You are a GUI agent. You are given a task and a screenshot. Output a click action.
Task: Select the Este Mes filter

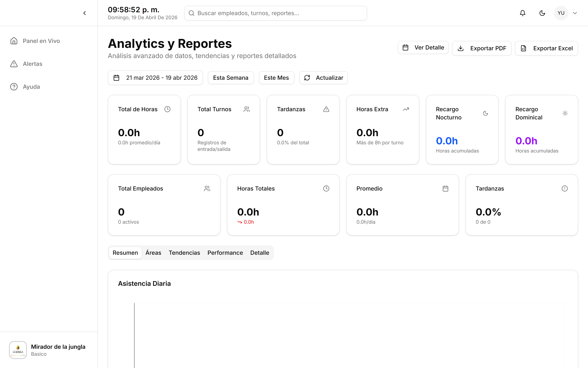click(276, 78)
